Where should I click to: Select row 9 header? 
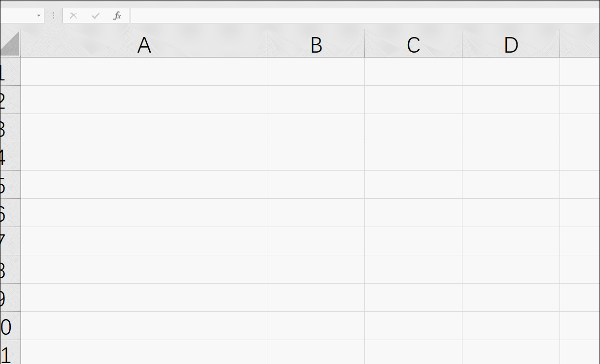point(10,298)
